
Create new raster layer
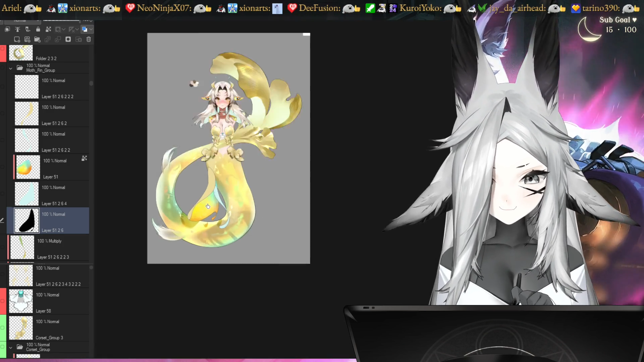point(17,40)
